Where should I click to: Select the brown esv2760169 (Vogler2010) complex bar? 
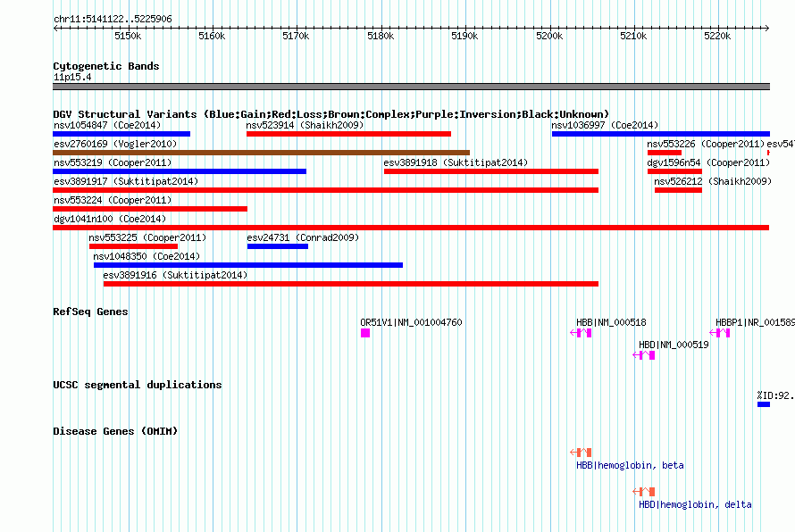point(261,153)
